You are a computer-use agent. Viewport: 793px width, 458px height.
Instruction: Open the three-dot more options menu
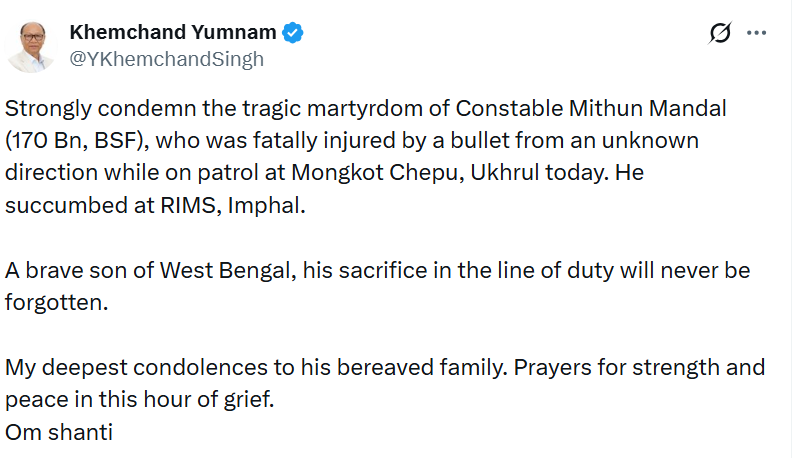(756, 33)
